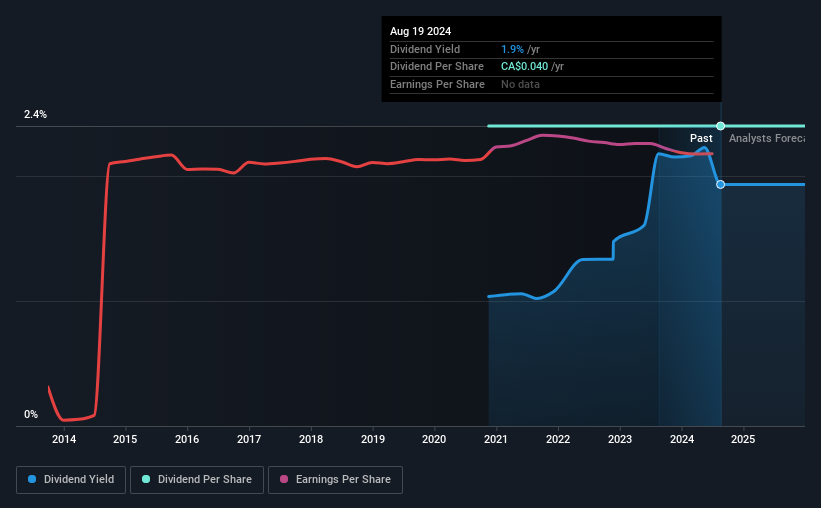Click the 2020 x-axis label
The width and height of the screenshot is (821, 508).
pyautogui.click(x=434, y=439)
